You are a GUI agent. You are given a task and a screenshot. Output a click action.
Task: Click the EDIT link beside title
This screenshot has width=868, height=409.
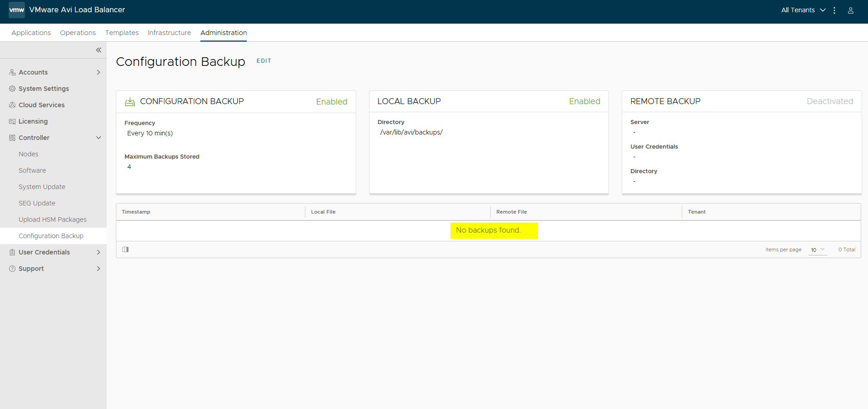[264, 61]
